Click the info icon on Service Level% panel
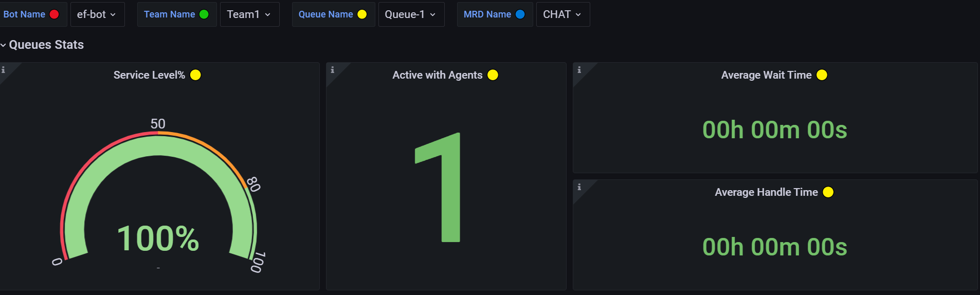Screen dimensions: 980x295 click(x=4, y=70)
